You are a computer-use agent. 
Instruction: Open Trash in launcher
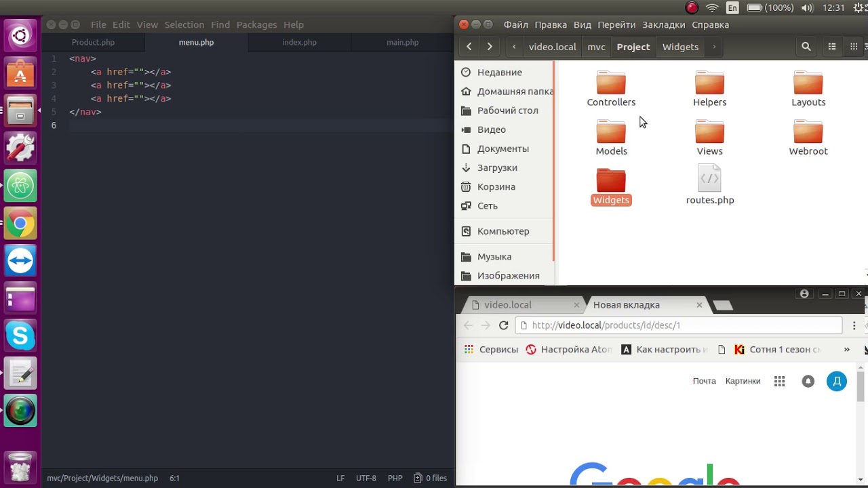20,466
